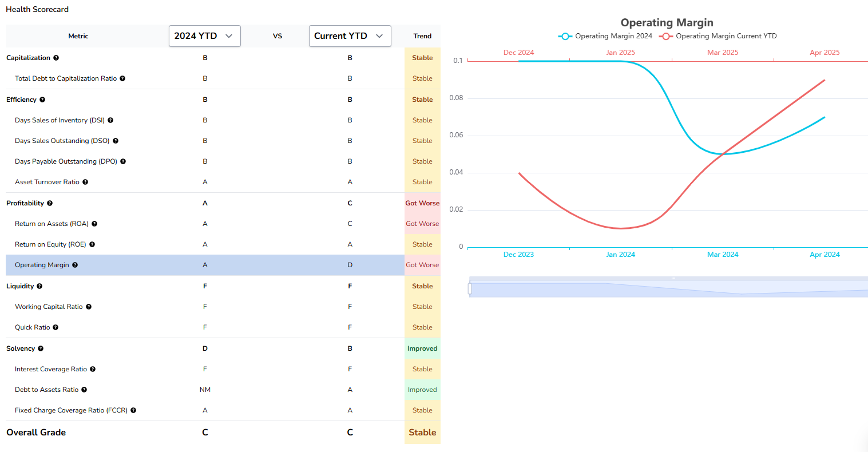Image resolution: width=868 pixels, height=452 pixels.
Task: Click Improved trend for Solvency
Action: (x=422, y=348)
